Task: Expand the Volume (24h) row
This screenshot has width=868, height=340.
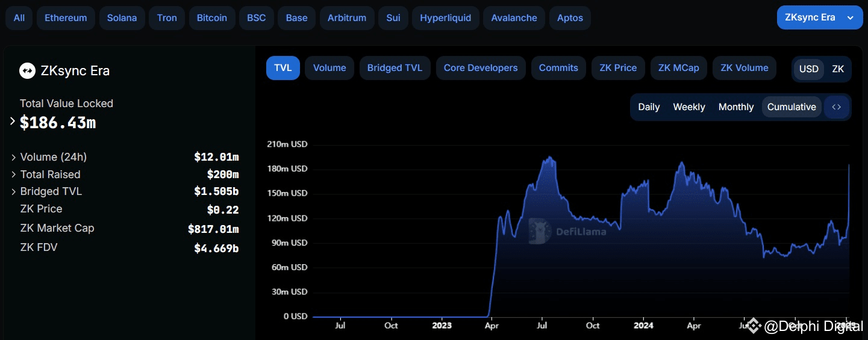Action: click(14, 157)
